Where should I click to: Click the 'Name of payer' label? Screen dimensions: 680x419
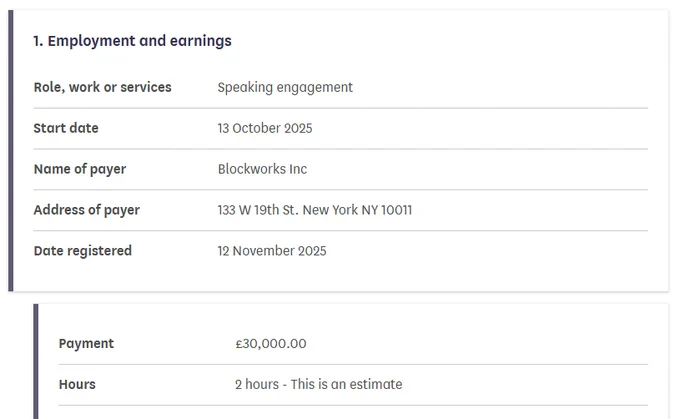(80, 169)
